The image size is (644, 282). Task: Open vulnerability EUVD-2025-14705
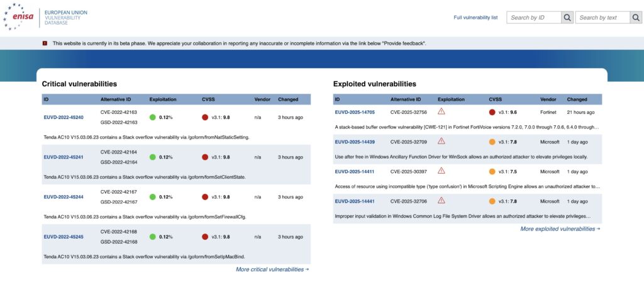click(355, 112)
